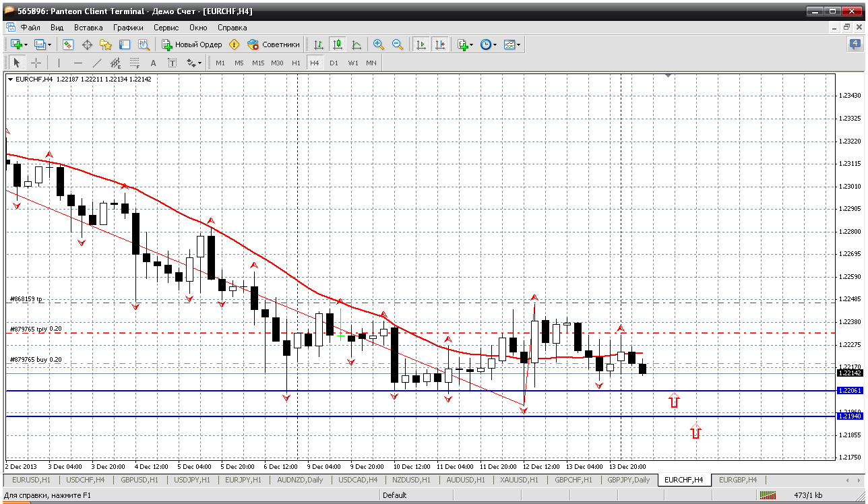Switch to M1 timeframe
The width and height of the screenshot is (868, 504).
click(220, 63)
